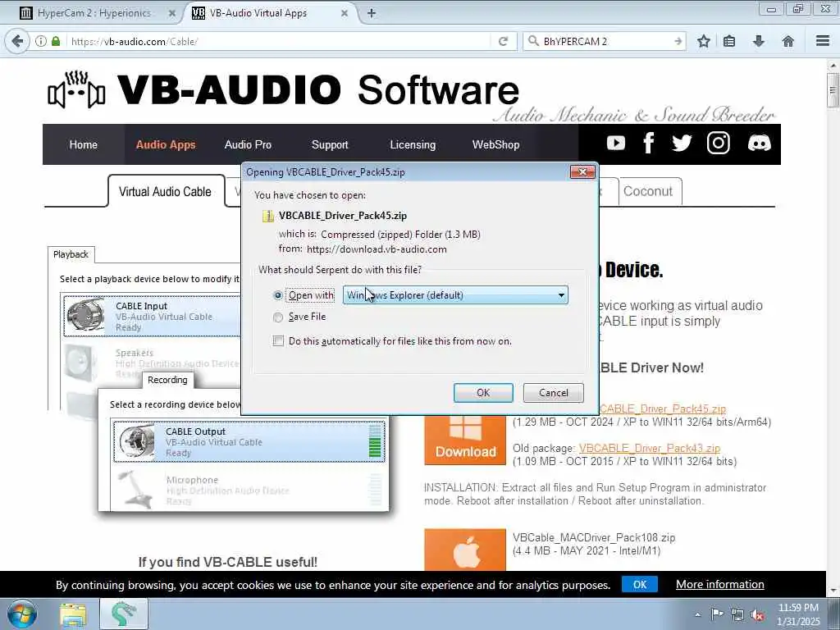Bookmark this page with the star icon

(703, 41)
